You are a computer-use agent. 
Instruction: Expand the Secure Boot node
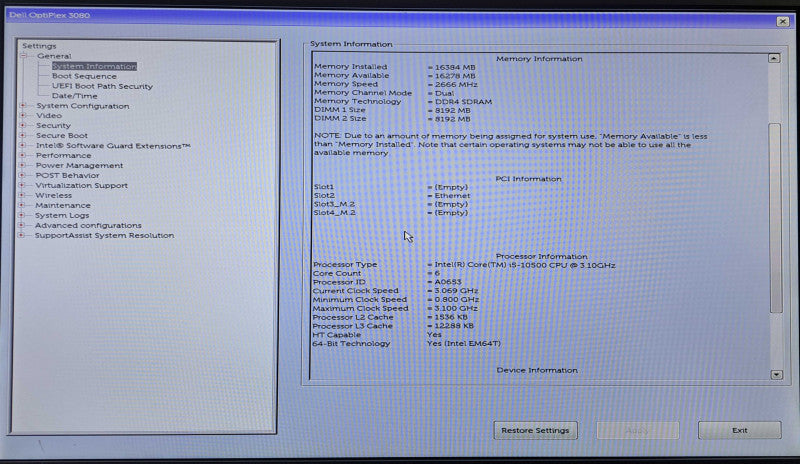point(22,135)
